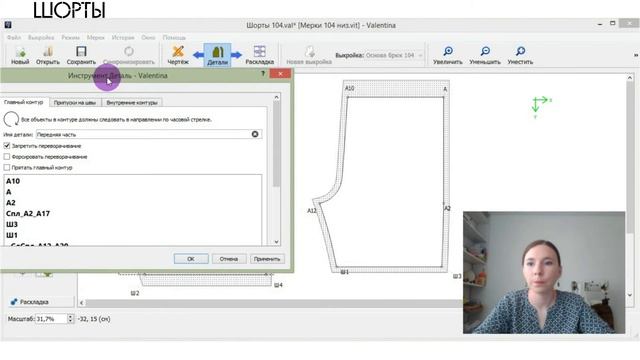The width and height of the screenshot is (640, 360).
Task: Toggle Запретить переворачивание checkbox
Action: (x=7, y=146)
